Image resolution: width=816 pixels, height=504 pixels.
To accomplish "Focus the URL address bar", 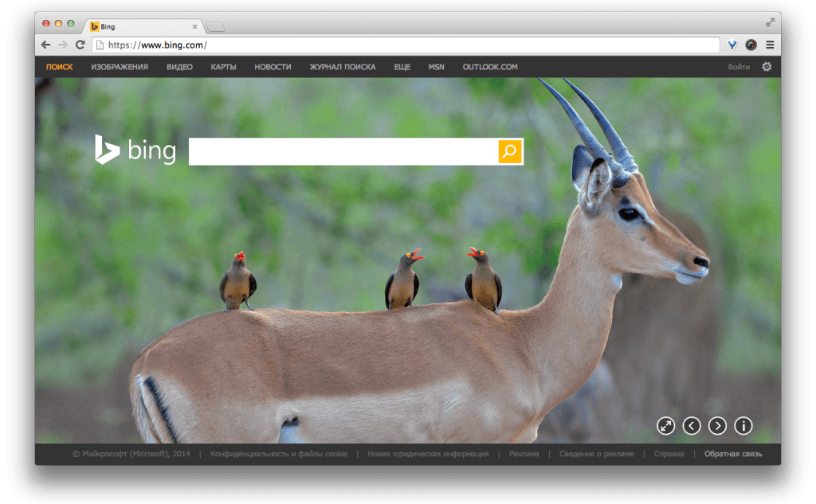I will coord(398,45).
